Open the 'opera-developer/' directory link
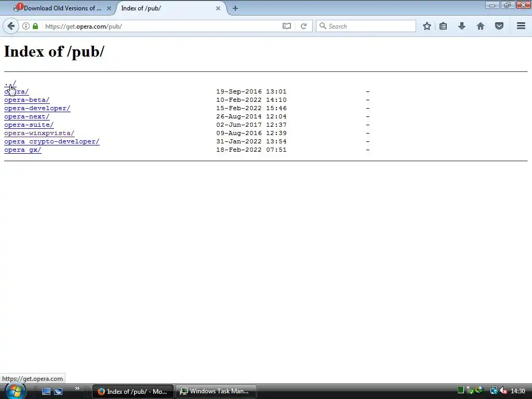Screen dimensions: 532x399 point(37,108)
